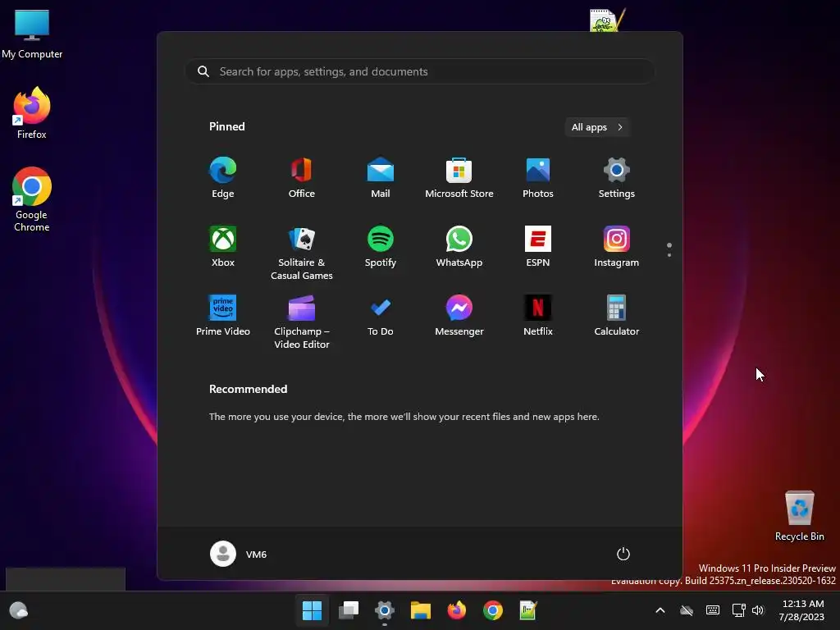Launch Google Chrome from the taskbar

pos(493,610)
